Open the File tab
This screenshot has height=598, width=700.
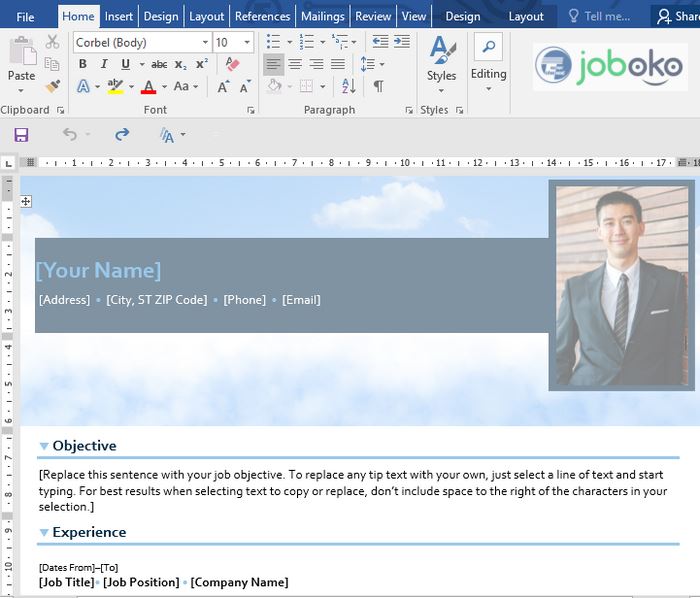coord(25,17)
